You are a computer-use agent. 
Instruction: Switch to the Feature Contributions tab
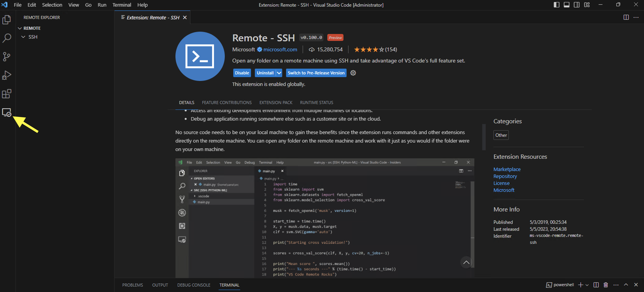pyautogui.click(x=226, y=102)
